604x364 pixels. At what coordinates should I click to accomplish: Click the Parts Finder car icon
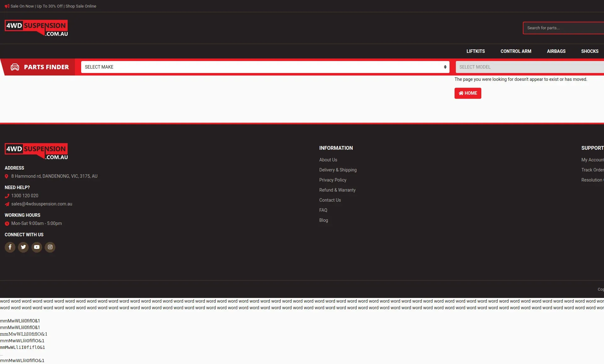click(x=15, y=67)
